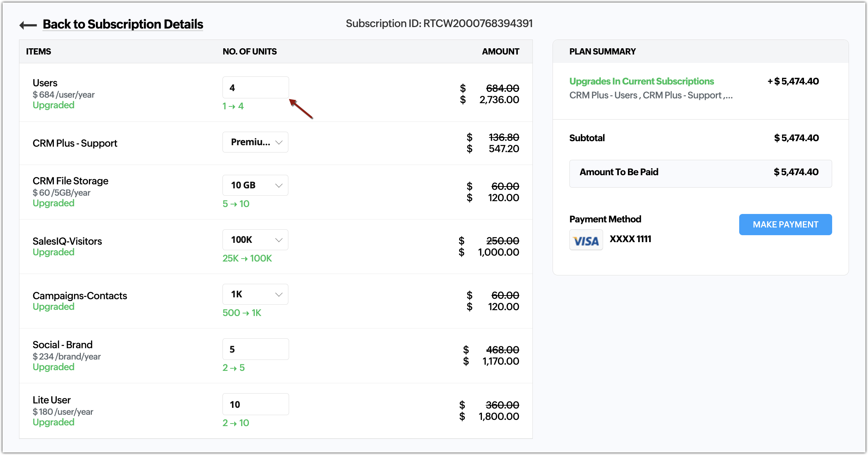Click Upgrades In Current Subscriptions heading

641,81
